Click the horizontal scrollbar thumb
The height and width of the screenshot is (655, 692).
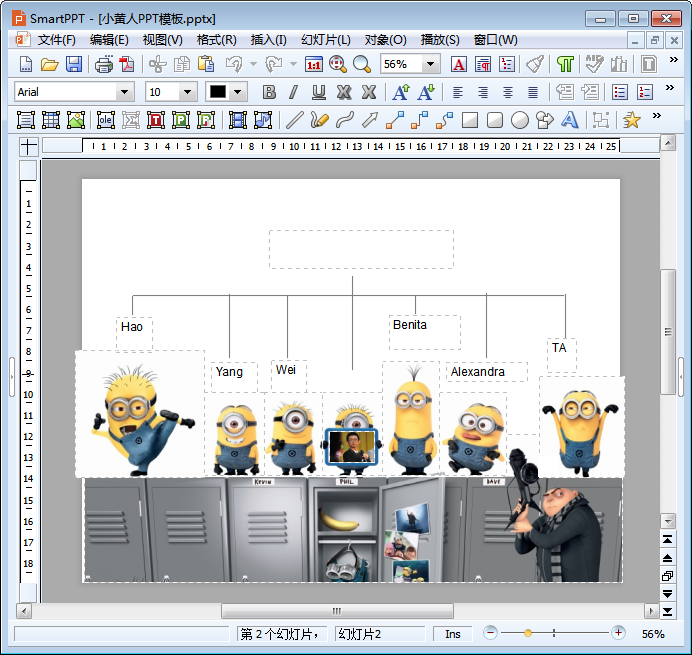(x=337, y=611)
